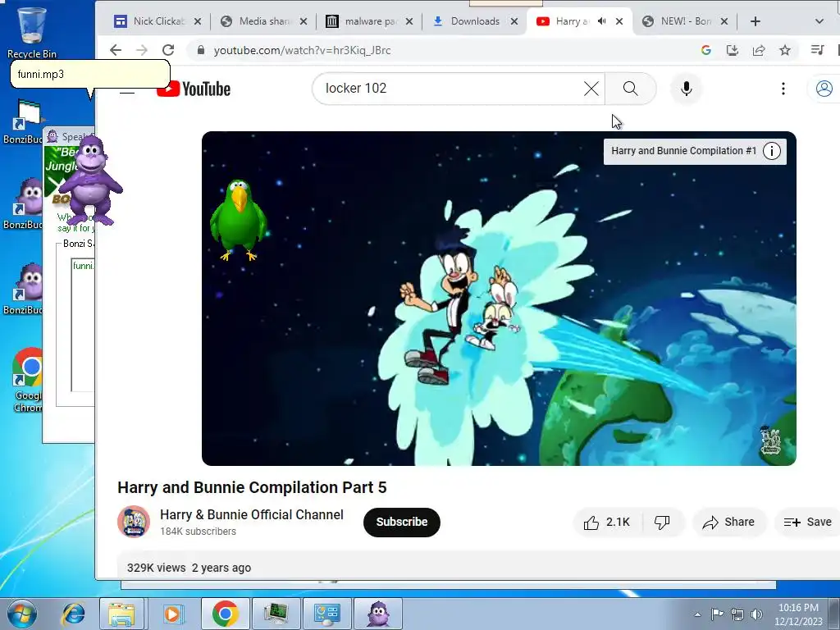Open the Windows Start menu orb
The width and height of the screenshot is (840, 630).
[21, 614]
